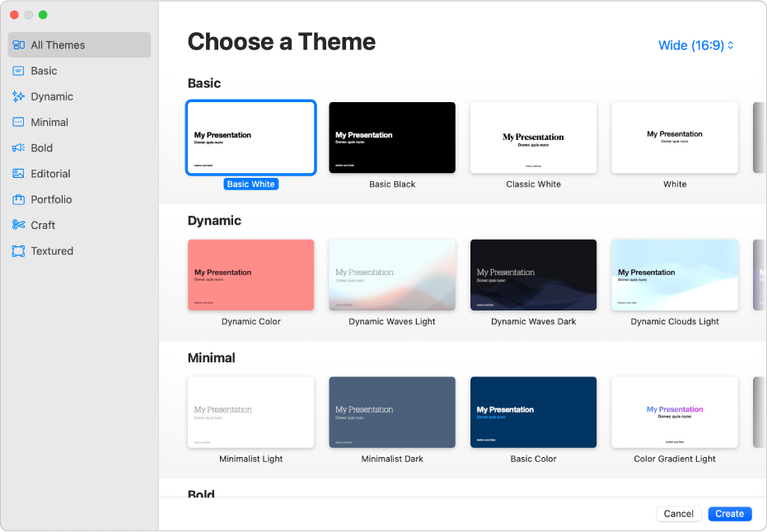Click the Choose a Theme heading
767x532 pixels.
coord(282,41)
